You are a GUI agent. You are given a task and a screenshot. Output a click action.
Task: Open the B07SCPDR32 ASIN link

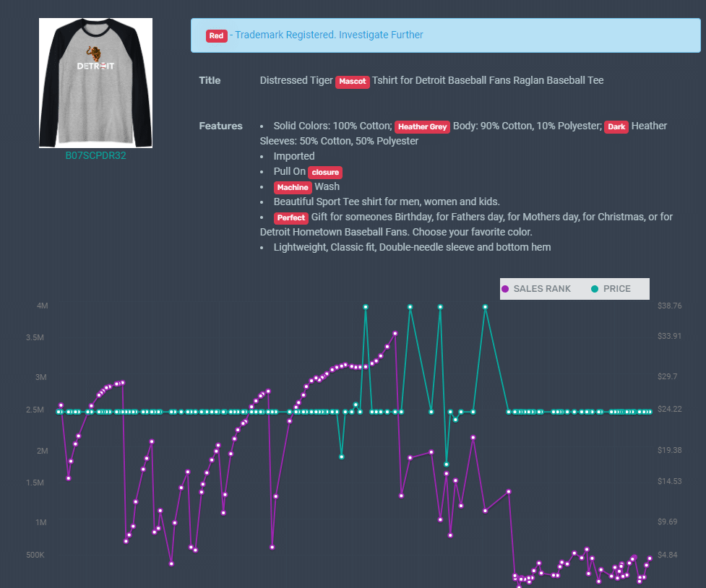point(95,156)
